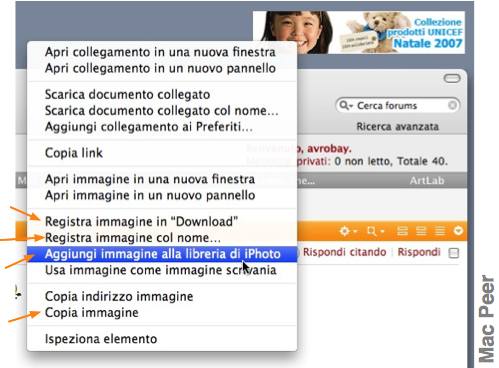499x368 pixels.
Task: Open the magnifier search dropdown in orange bar
Action: click(375, 231)
